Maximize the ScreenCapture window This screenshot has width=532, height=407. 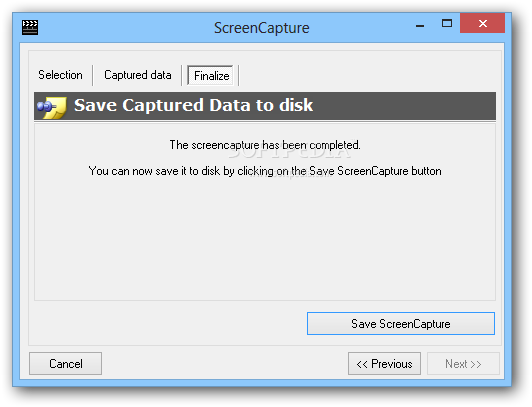point(446,23)
